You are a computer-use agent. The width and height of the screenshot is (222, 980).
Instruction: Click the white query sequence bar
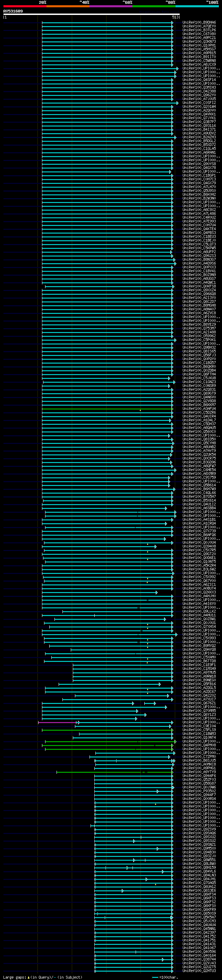point(92,14)
